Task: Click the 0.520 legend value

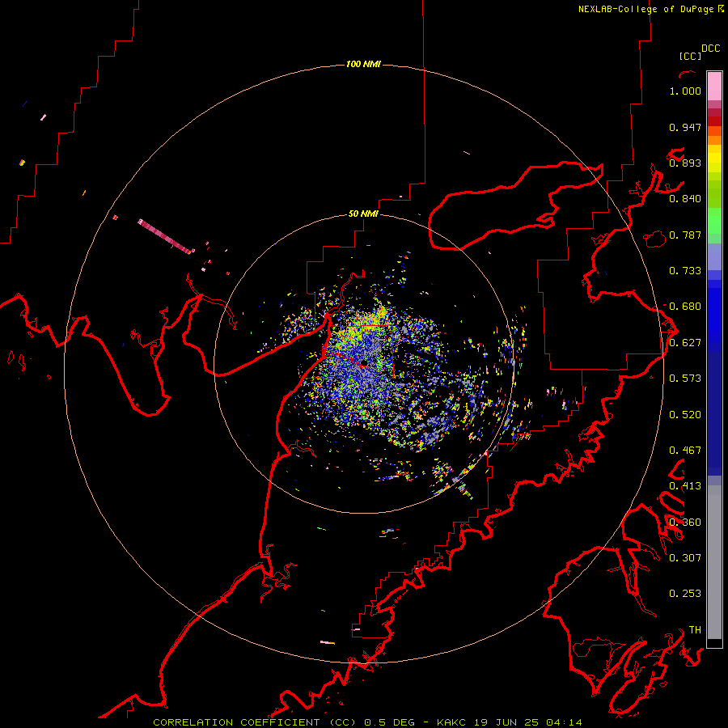Action: 685,415
